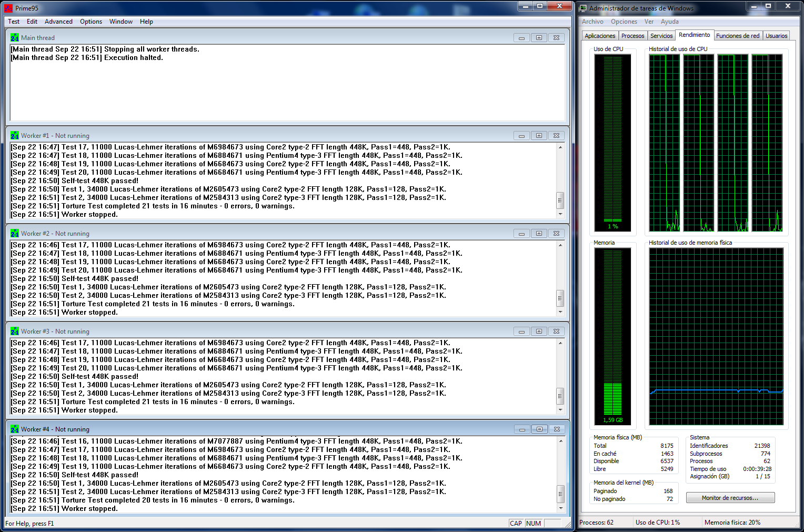This screenshot has height=532, width=804.
Task: Open the Options menu in Prime95
Action: 91,22
